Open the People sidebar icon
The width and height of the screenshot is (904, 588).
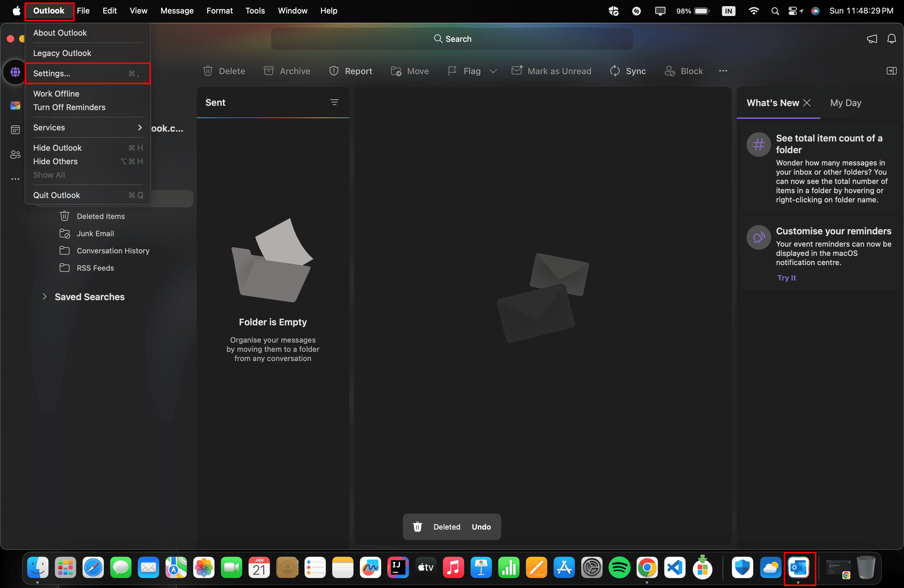point(15,155)
